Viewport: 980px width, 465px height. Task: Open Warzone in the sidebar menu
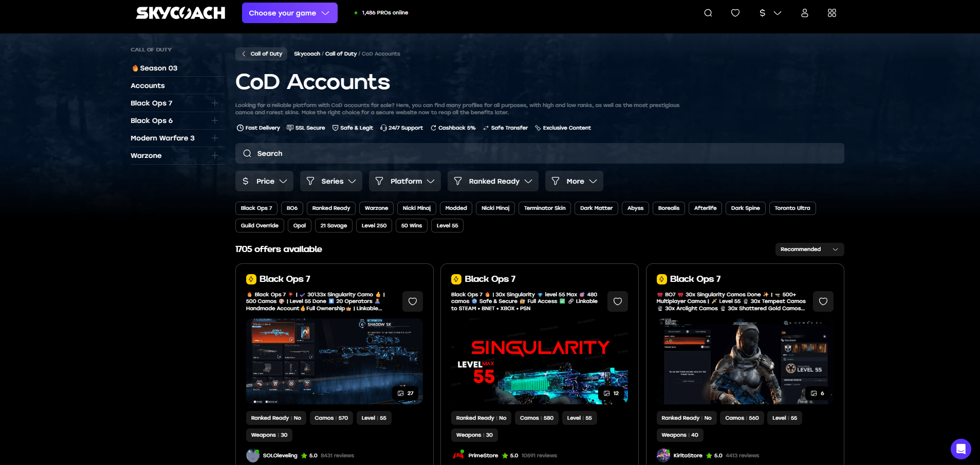tap(146, 155)
